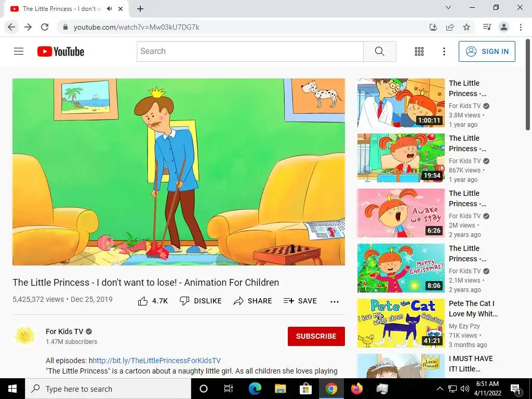Click the My Ezy Pzy channel name
532x399 pixels.
pos(464,326)
